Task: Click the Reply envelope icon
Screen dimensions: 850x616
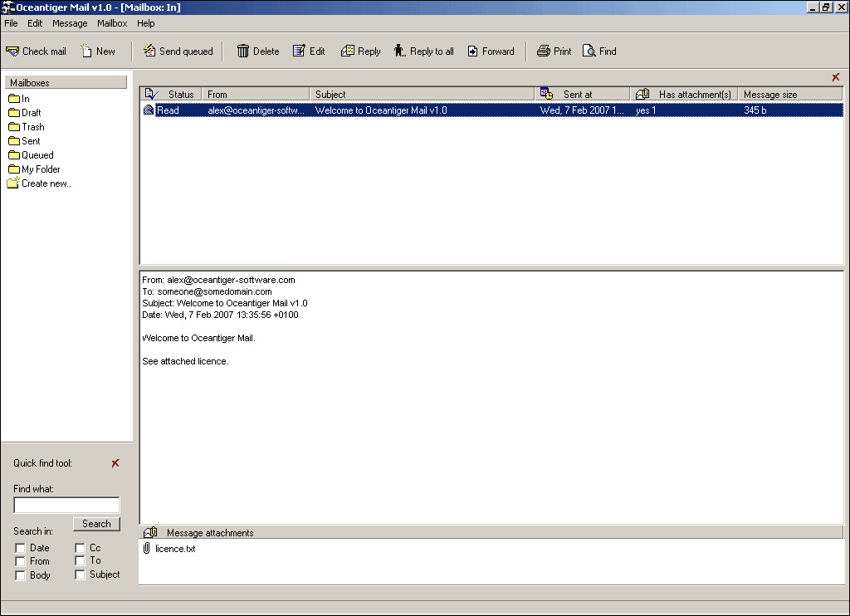Action: coord(348,51)
